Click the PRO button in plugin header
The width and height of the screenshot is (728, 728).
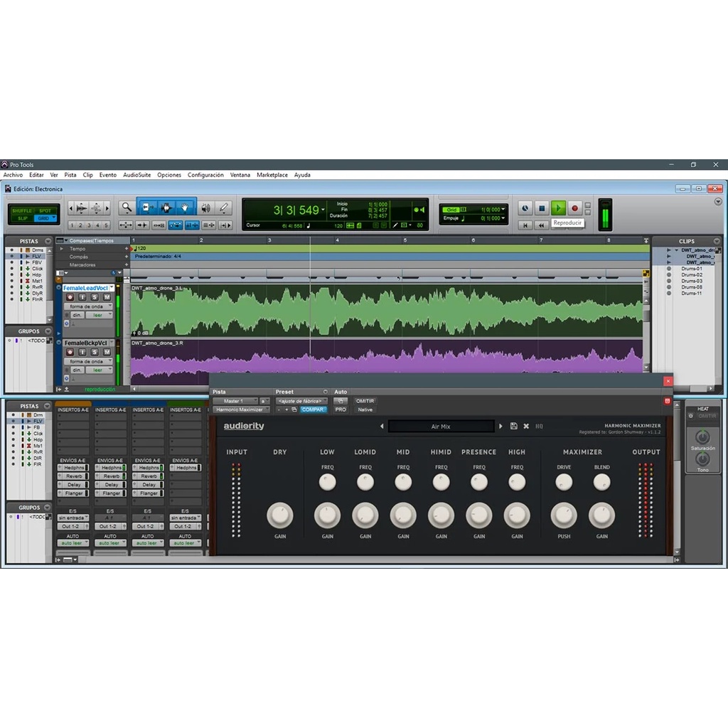tap(341, 409)
